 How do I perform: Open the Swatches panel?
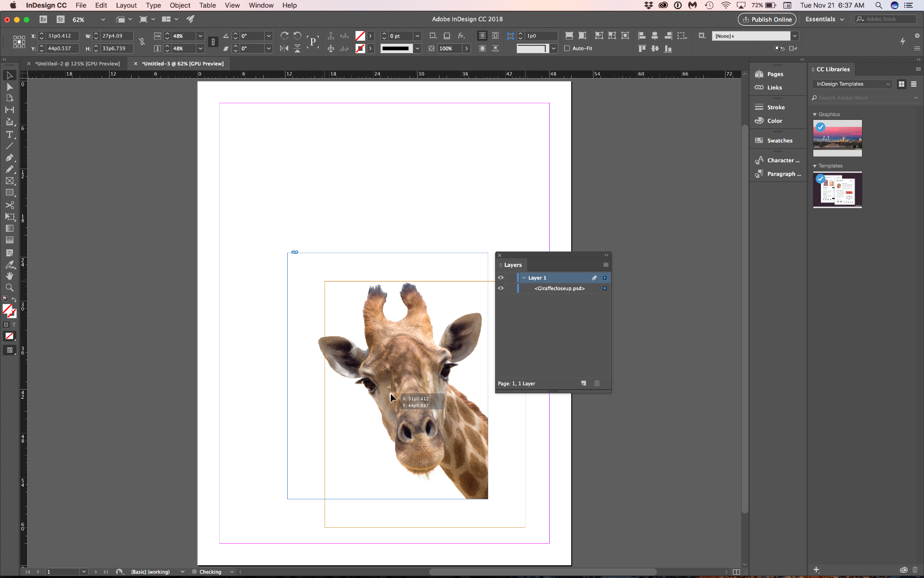point(779,141)
